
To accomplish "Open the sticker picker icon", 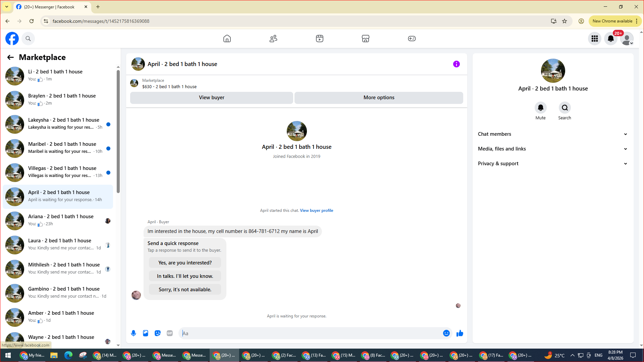I will pyautogui.click(x=158, y=333).
